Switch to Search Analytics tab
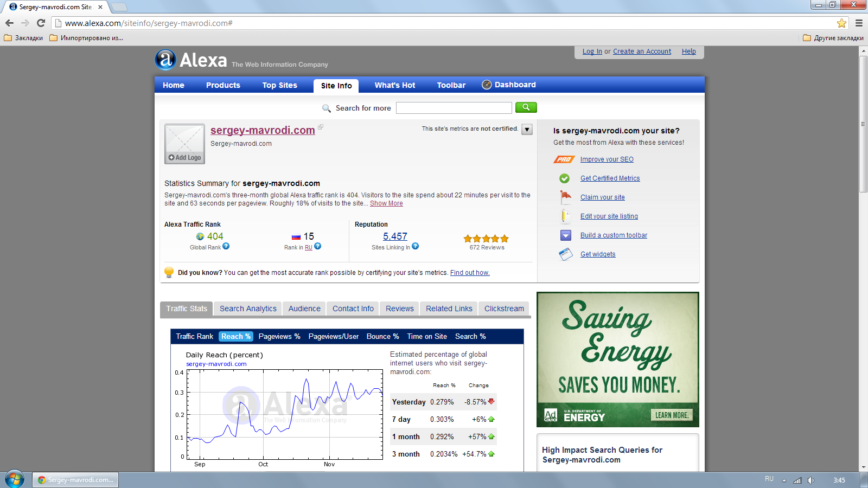The height and width of the screenshot is (488, 868). point(248,309)
